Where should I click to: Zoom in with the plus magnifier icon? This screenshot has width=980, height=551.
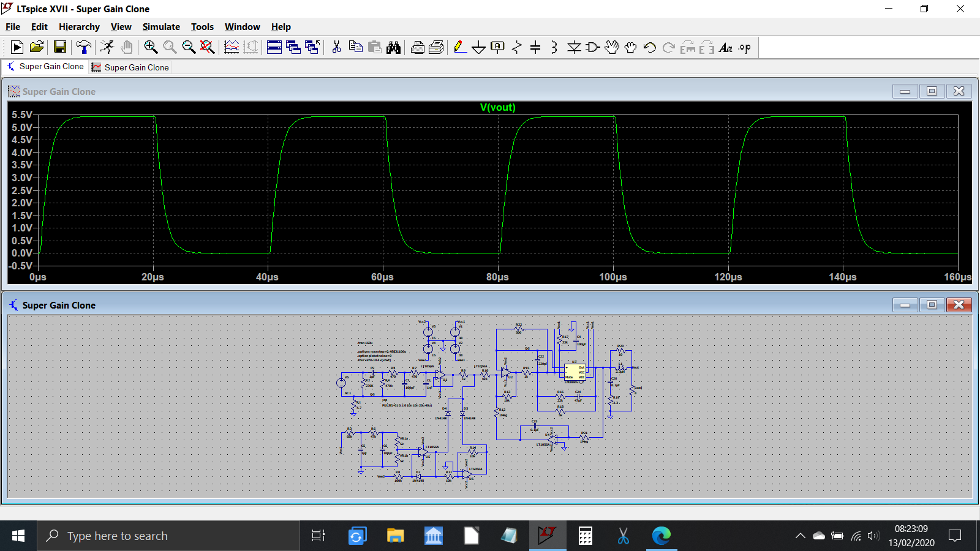point(151,47)
